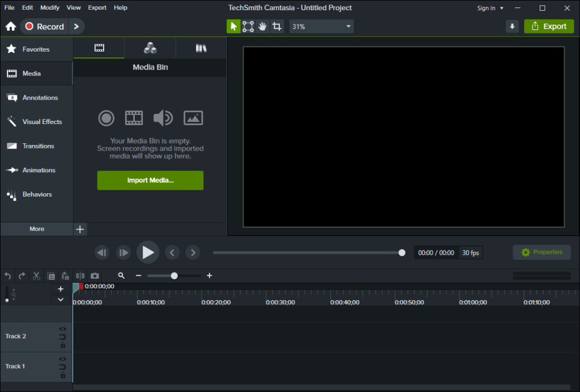Switch to the Media Bin filmstrip tab
The height and width of the screenshot is (392, 580).
pyautogui.click(x=99, y=48)
